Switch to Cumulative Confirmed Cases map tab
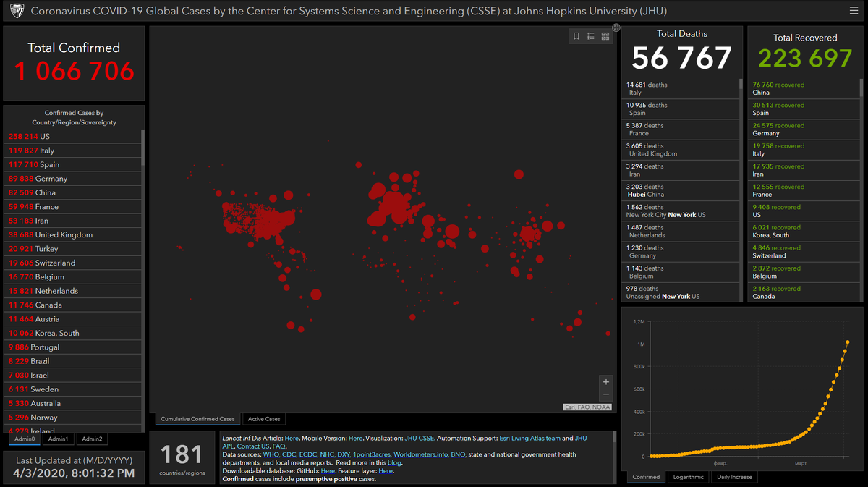Image resolution: width=868 pixels, height=487 pixels. [197, 419]
